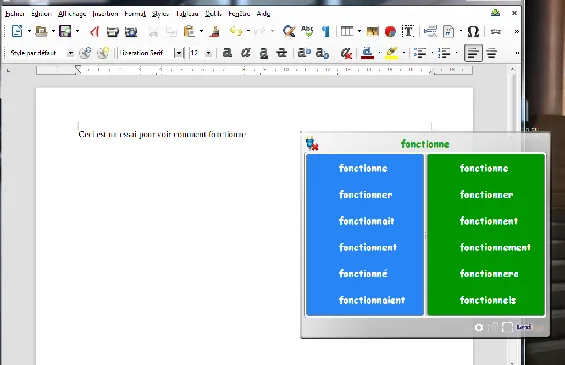Open the Affichage menu
Image resolution: width=565 pixels, height=365 pixels.
click(72, 14)
